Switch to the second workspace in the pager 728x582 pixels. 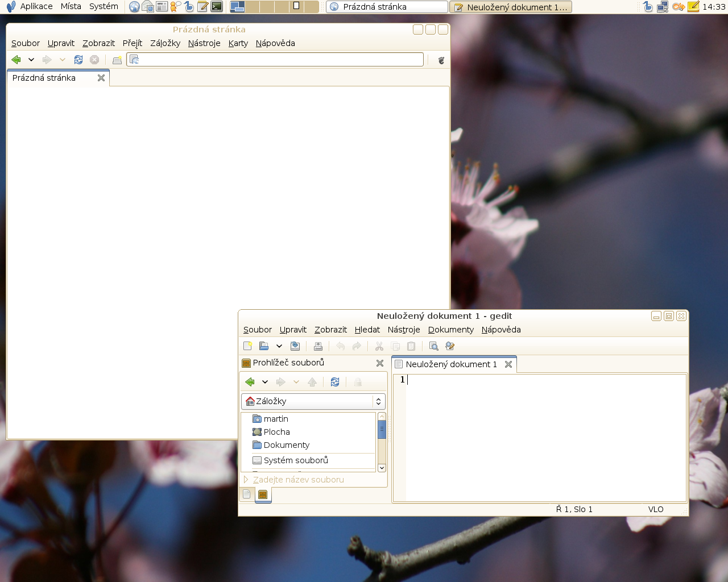252,7
